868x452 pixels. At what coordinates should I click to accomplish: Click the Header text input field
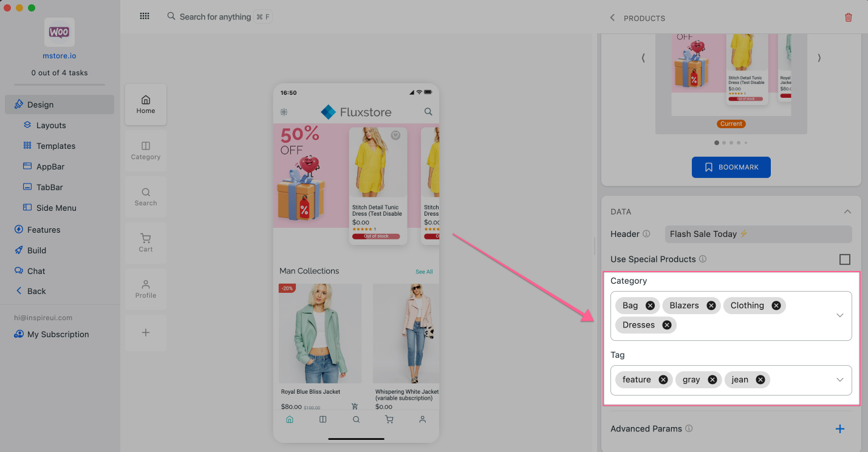(758, 234)
